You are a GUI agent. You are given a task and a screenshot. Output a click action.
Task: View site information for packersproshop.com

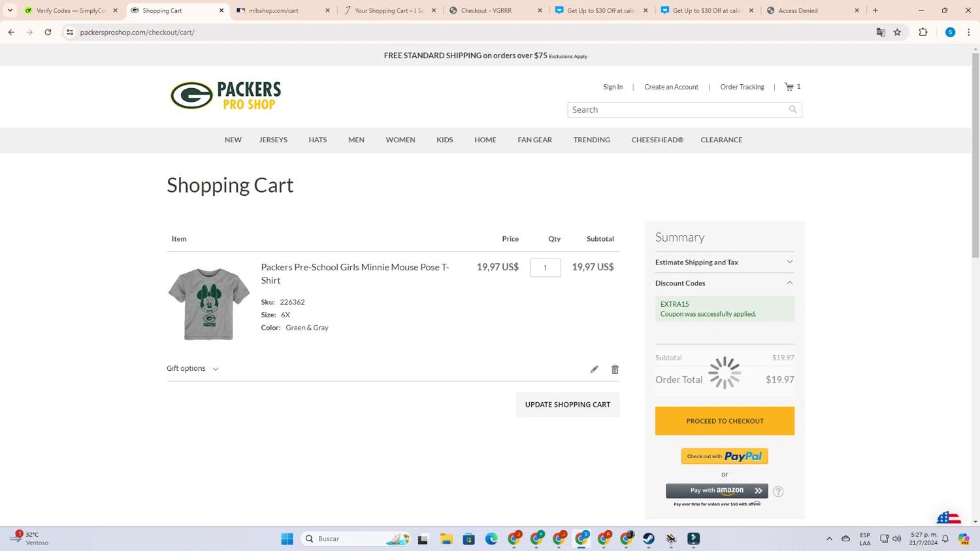70,32
